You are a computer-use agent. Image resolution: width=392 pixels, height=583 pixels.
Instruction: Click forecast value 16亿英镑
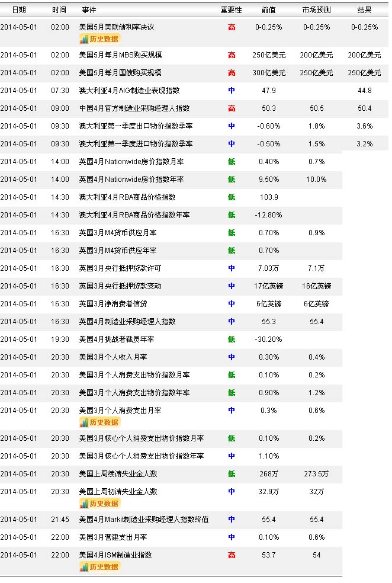[x=317, y=286]
